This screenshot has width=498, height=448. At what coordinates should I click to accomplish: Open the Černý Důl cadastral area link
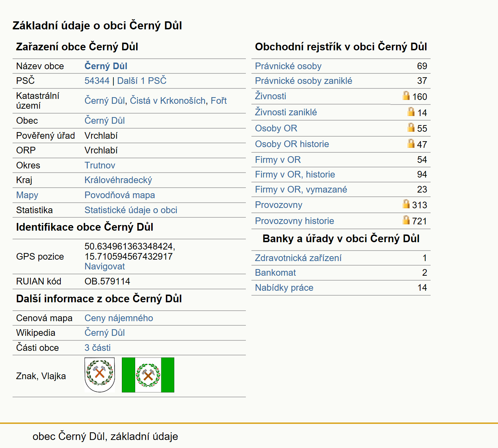[105, 101]
